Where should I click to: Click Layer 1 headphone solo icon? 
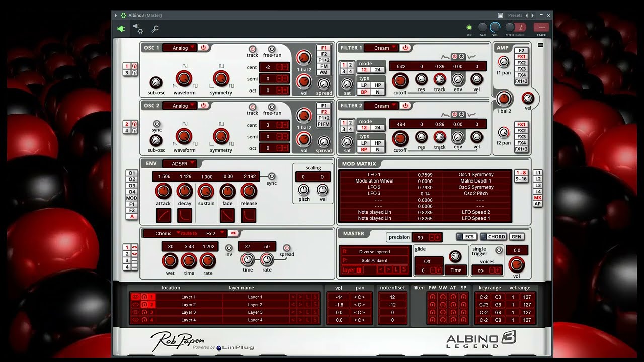tap(144, 297)
